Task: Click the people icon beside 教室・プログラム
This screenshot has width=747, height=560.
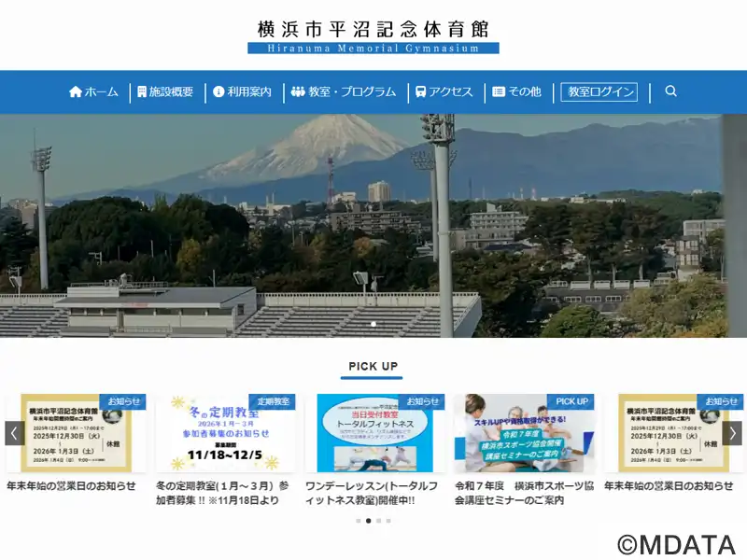Action: [x=298, y=91]
